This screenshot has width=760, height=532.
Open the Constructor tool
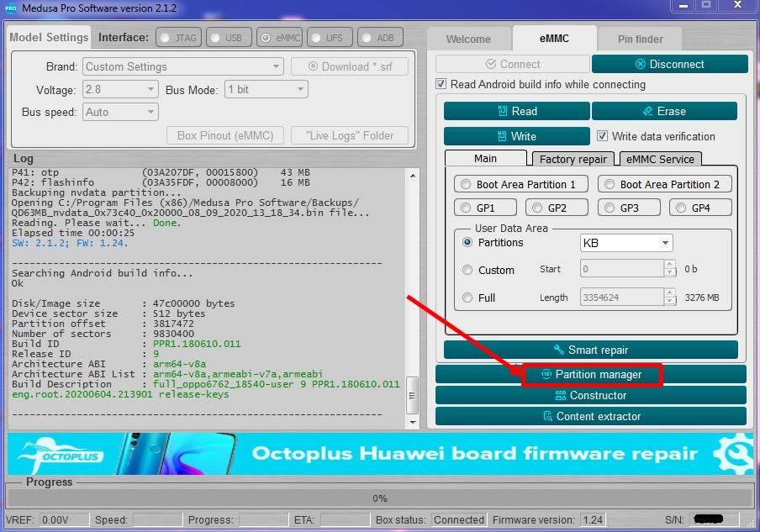coord(590,395)
